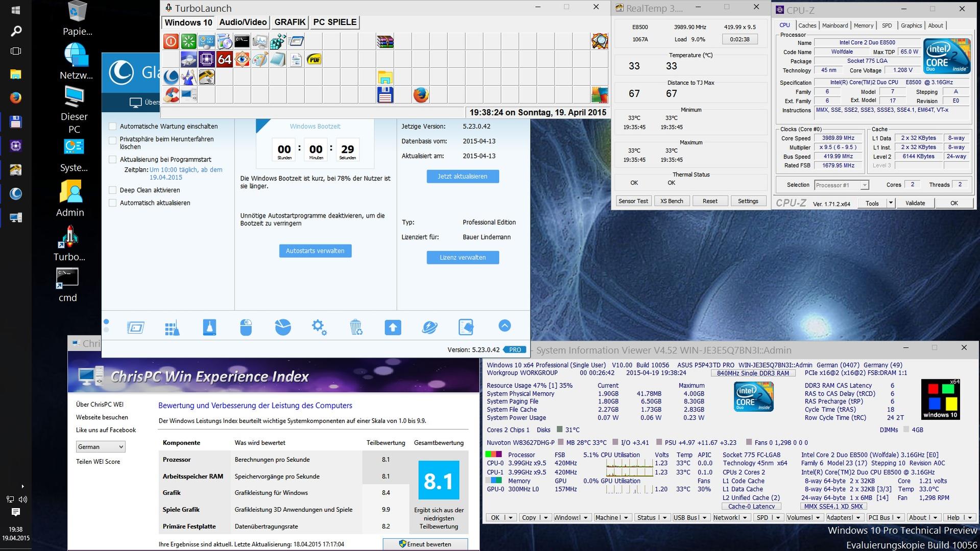Click the wizard icon in TurboLaunch
980x551 pixels.
click(x=188, y=77)
